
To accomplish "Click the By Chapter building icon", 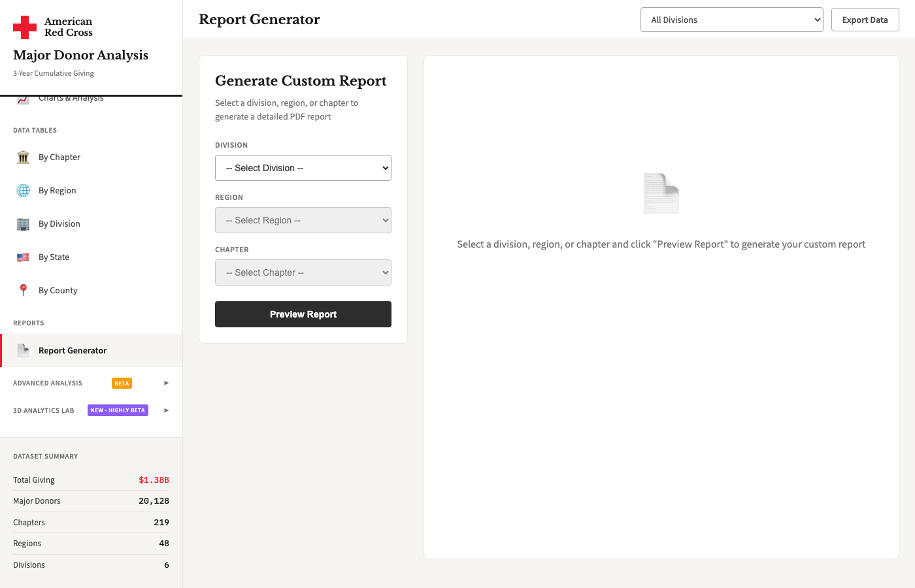I will (23, 157).
